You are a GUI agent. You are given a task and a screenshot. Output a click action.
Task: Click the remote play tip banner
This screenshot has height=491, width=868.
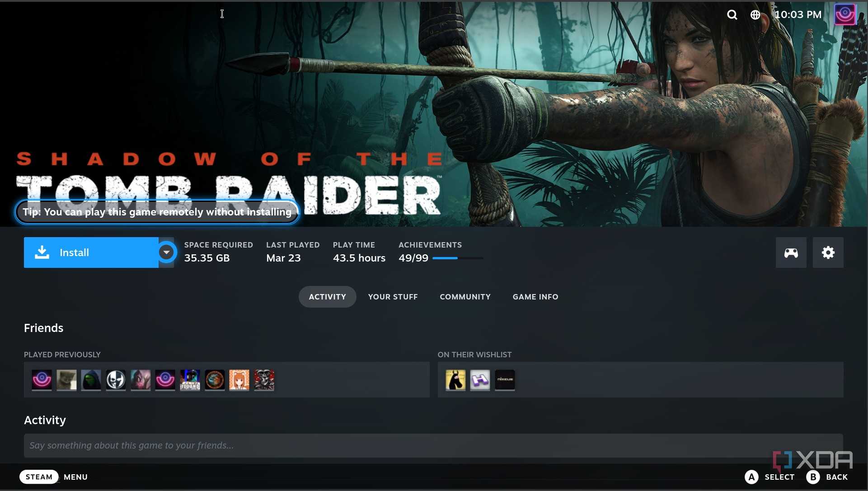157,212
